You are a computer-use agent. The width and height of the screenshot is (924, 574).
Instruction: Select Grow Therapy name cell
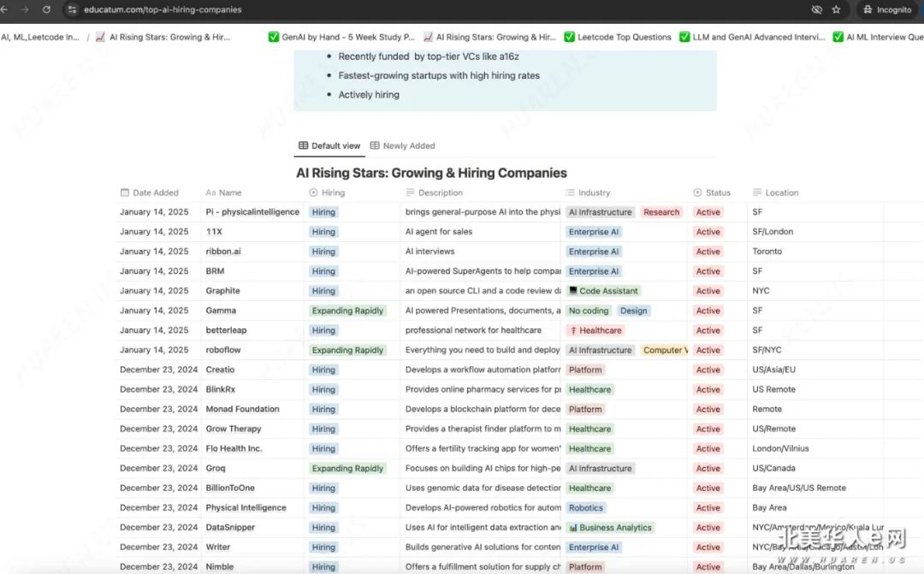pos(234,429)
